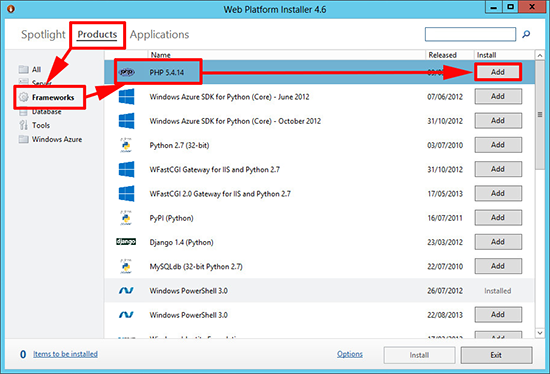Click in the search input field
This screenshot has height=374, width=550.
(470, 34)
